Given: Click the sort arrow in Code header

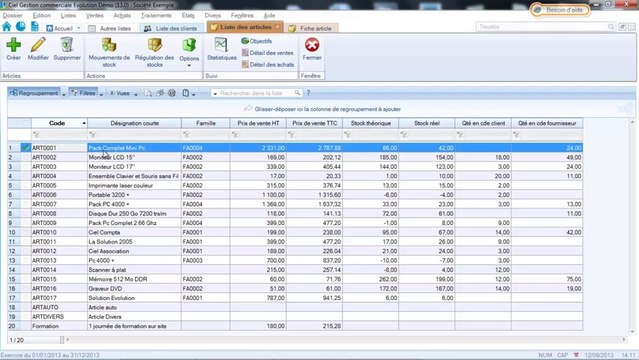Looking at the screenshot, I should click(x=84, y=123).
